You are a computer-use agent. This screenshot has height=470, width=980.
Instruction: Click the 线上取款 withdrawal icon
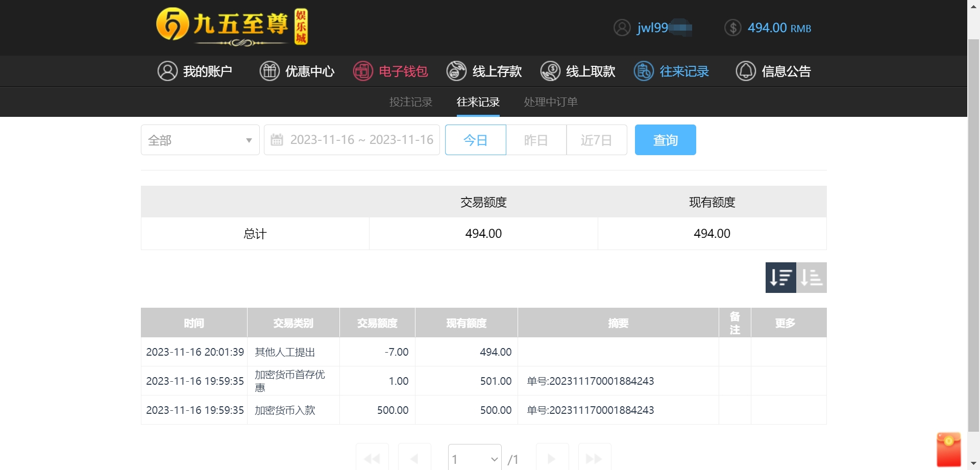(550, 71)
